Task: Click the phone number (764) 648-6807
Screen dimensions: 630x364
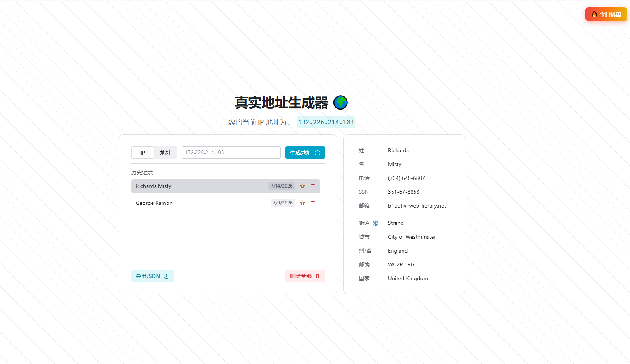Action: (407, 178)
